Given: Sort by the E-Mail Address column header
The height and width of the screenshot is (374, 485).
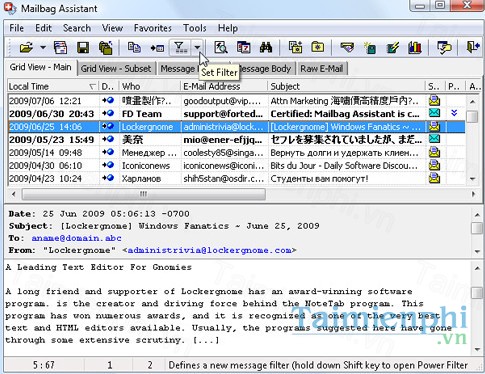Looking at the screenshot, I should tap(224, 86).
